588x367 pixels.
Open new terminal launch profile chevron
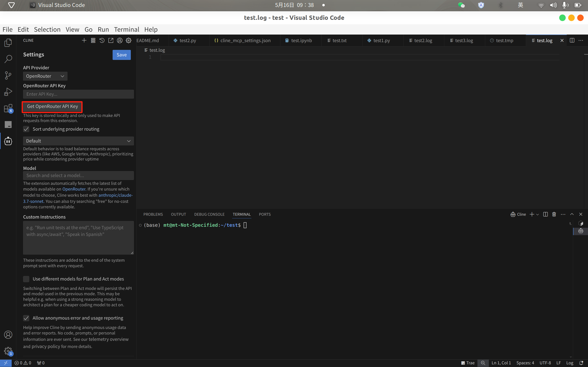(538, 214)
